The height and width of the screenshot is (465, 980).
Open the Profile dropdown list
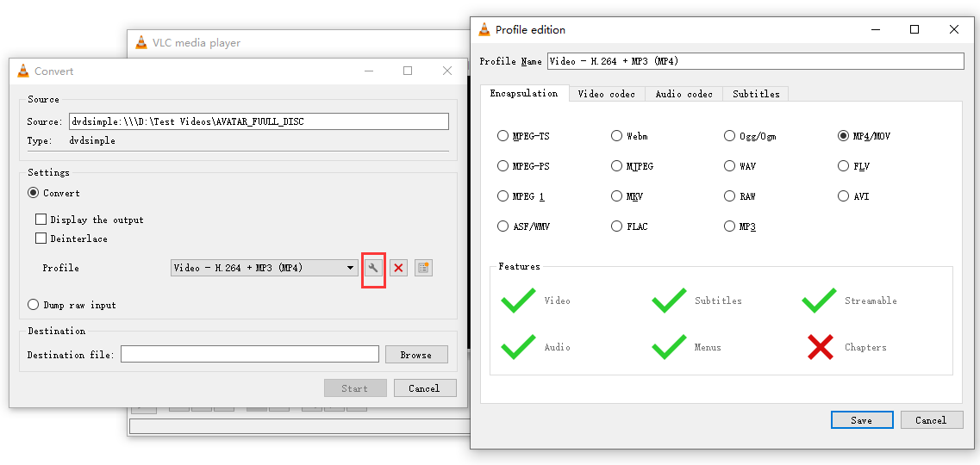tap(265, 268)
